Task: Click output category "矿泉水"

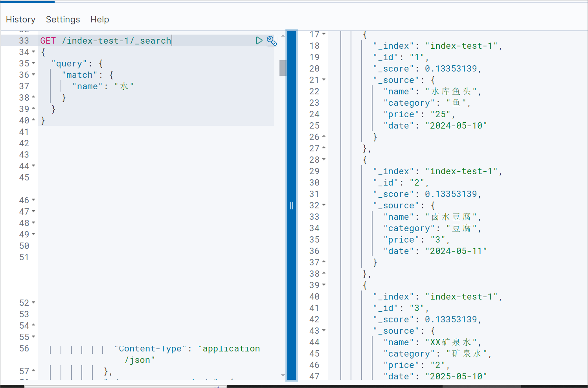Action: 467,354
